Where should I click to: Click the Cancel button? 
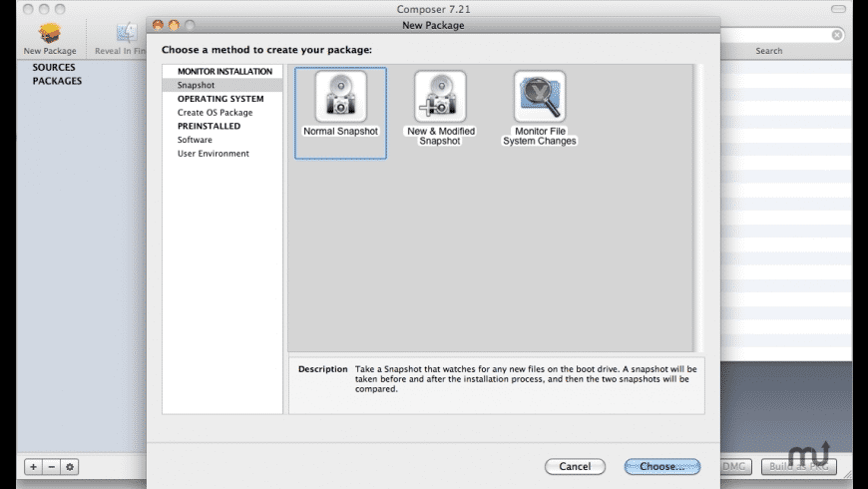click(575, 466)
